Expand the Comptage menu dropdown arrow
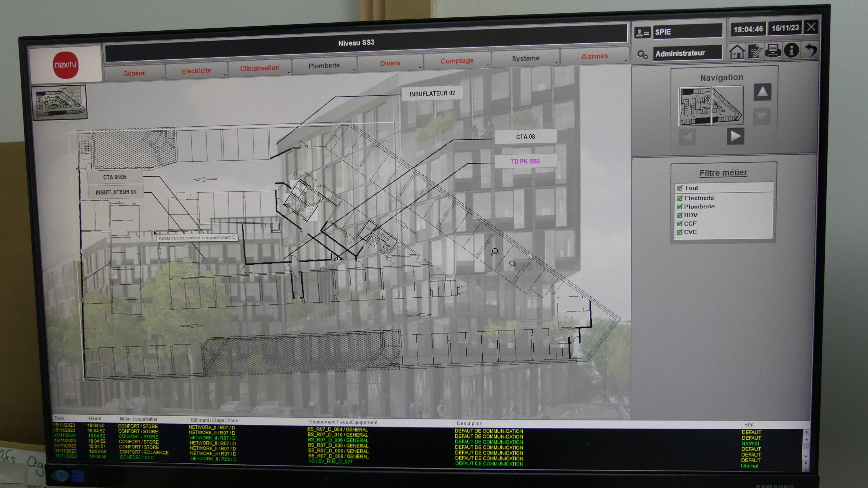 488,65
